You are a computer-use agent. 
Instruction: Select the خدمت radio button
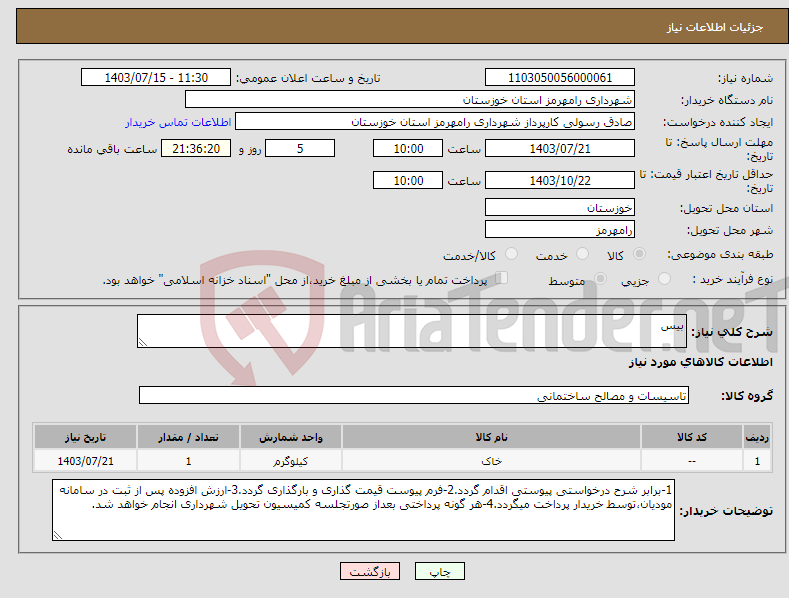(x=582, y=254)
